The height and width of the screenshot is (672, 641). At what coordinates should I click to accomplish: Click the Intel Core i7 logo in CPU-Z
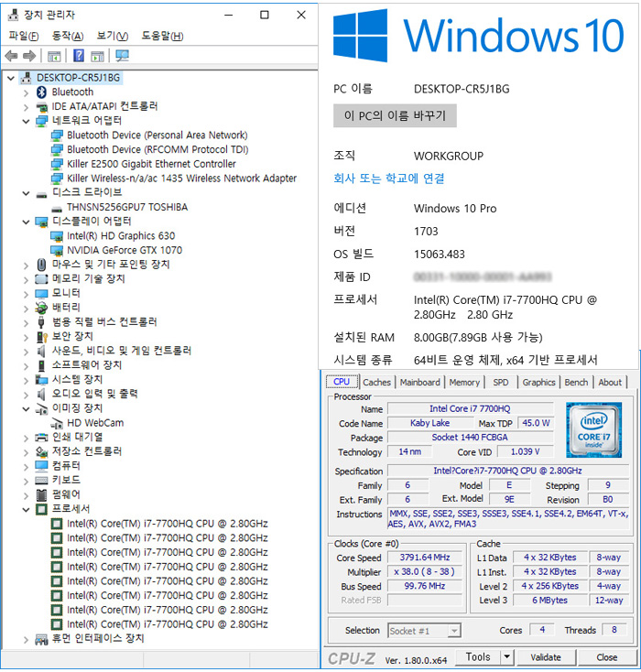coord(593,429)
